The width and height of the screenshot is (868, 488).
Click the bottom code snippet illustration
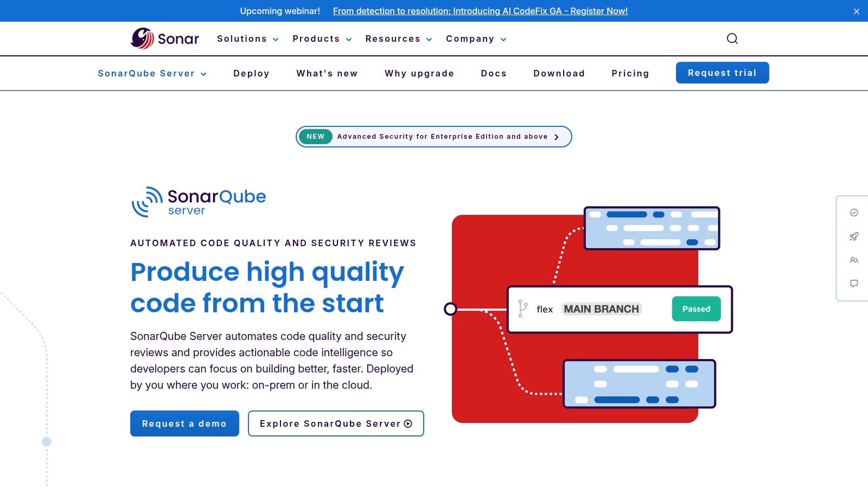click(x=640, y=384)
